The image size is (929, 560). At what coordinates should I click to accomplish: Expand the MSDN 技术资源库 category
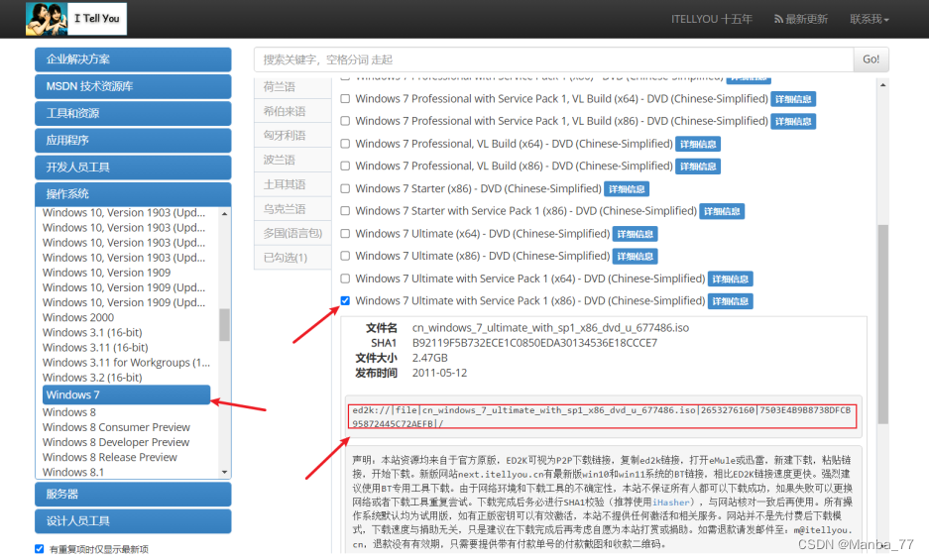coord(133,86)
